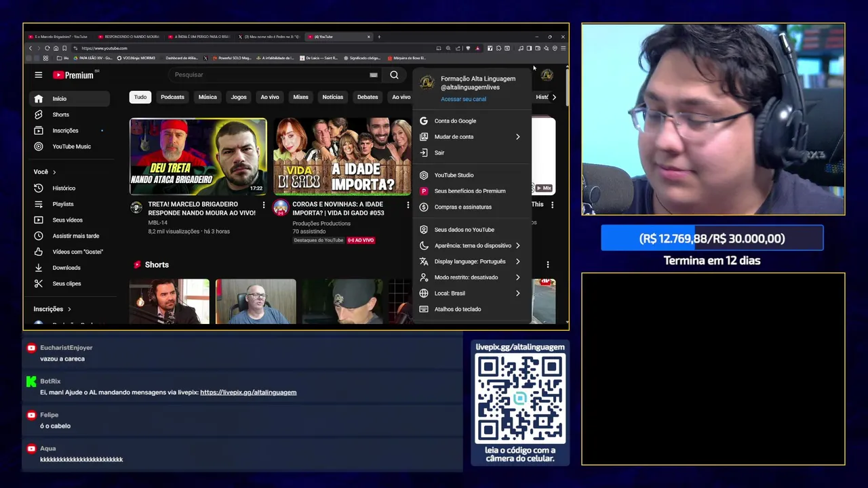This screenshot has width=868, height=488.
Task: Open Playlists in the sidebar
Action: 69,204
